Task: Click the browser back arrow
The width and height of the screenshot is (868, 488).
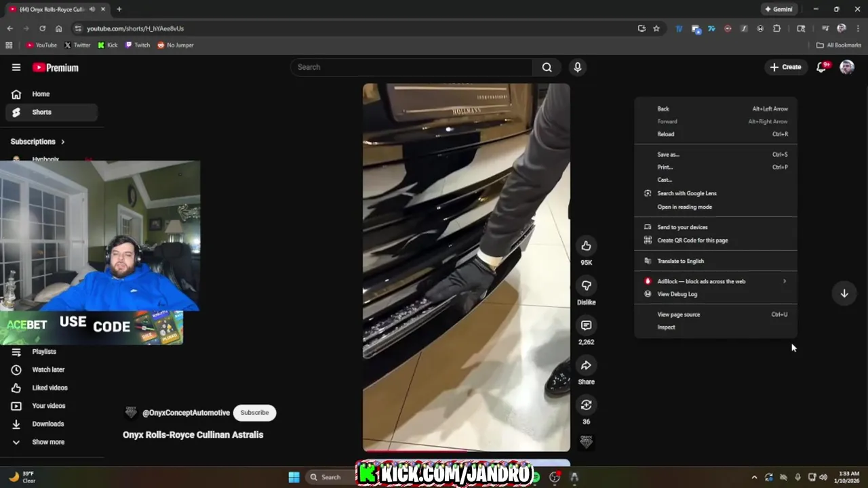Action: tap(9, 28)
